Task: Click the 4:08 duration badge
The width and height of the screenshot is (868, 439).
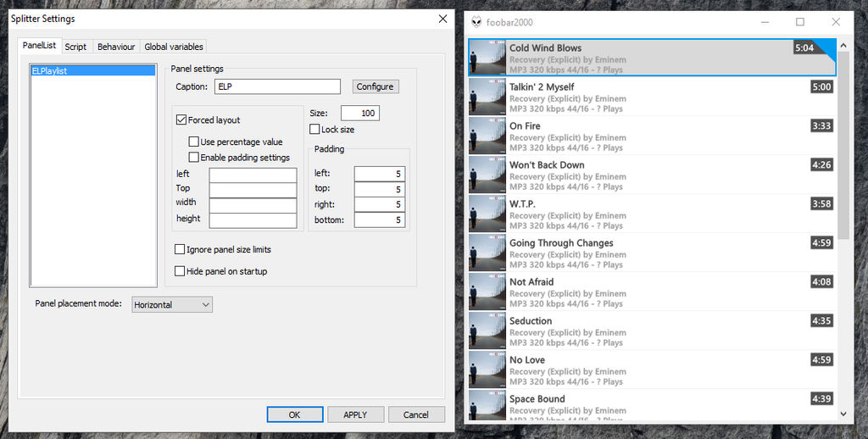Action: (x=821, y=281)
